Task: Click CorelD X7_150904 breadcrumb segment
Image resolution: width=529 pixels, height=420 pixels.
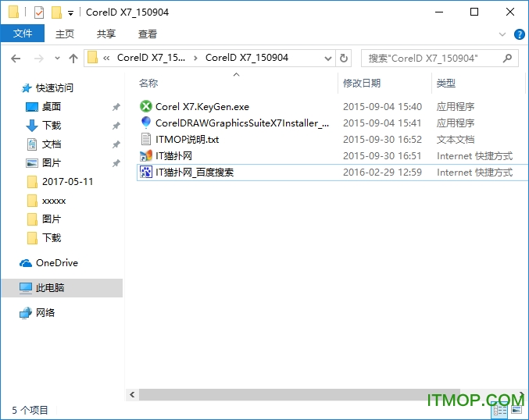Action: click(x=247, y=58)
